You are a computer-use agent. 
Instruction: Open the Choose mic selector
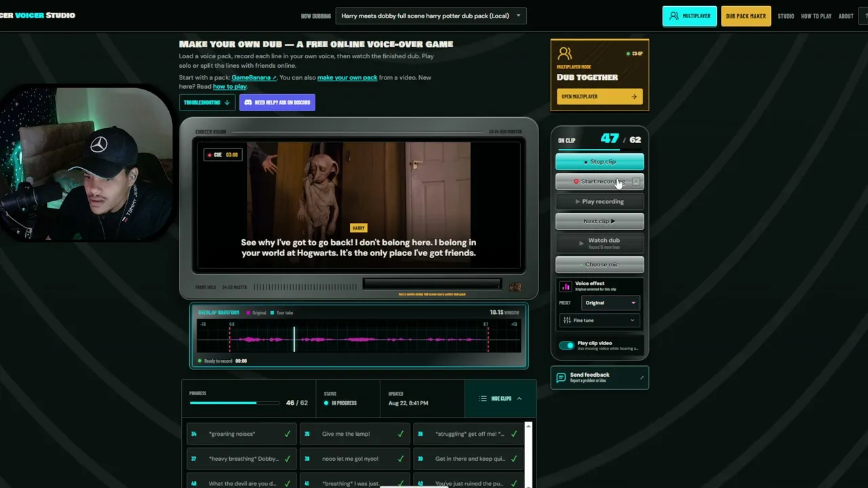pyautogui.click(x=599, y=264)
